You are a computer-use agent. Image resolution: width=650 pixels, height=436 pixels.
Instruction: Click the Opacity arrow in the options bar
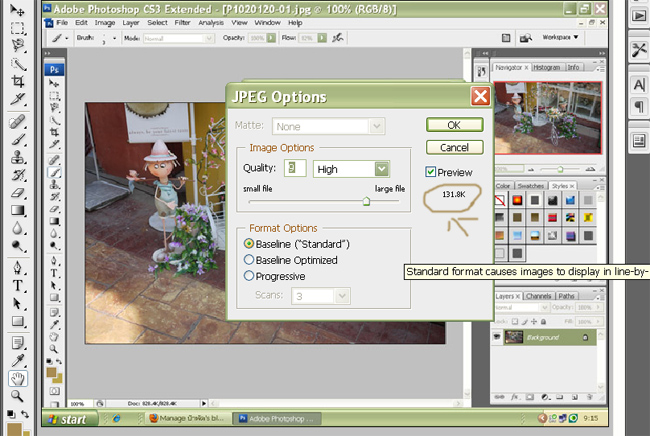[x=271, y=38]
